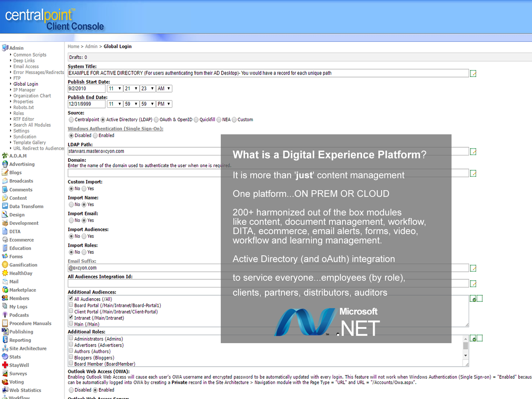Click the System Title input field
532x399 pixels.
pos(268,73)
